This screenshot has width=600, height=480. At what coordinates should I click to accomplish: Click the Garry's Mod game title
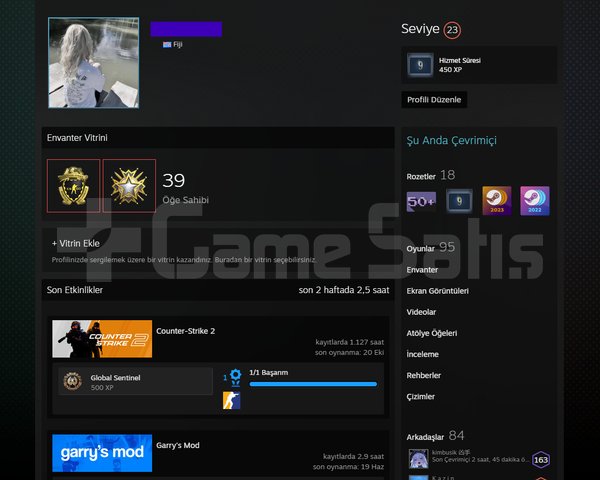point(178,445)
